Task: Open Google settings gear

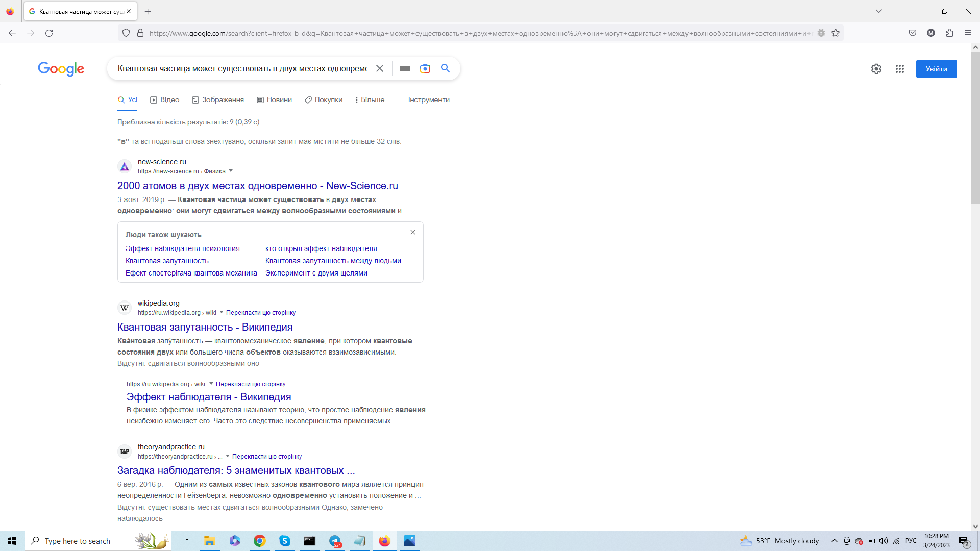Action: [876, 69]
